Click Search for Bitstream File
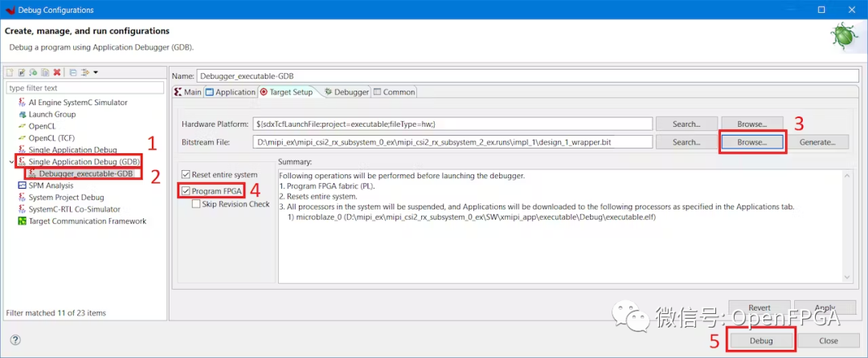Viewport: 868px width, 358px height. [x=686, y=142]
